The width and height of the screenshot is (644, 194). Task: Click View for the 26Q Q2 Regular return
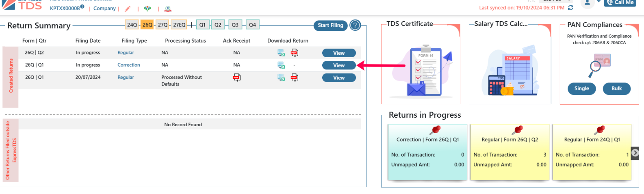[339, 53]
